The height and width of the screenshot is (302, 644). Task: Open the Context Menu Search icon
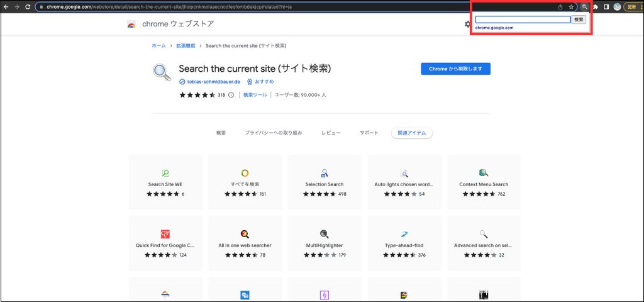484,173
